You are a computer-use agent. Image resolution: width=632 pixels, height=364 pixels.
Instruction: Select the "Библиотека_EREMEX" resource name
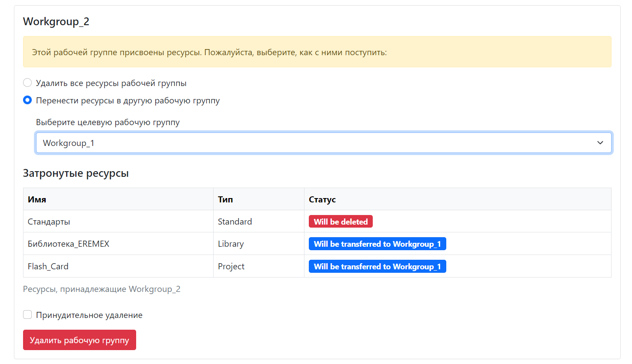(x=68, y=244)
